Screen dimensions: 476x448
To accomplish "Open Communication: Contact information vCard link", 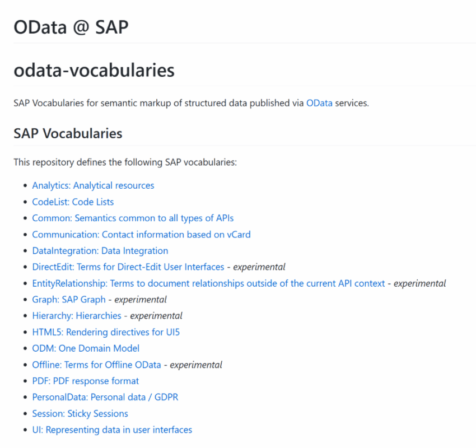I will pos(141,234).
